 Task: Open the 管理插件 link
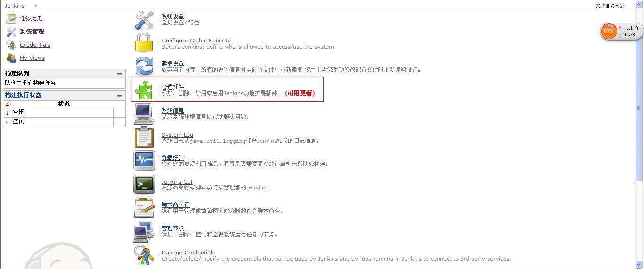pyautogui.click(x=173, y=87)
